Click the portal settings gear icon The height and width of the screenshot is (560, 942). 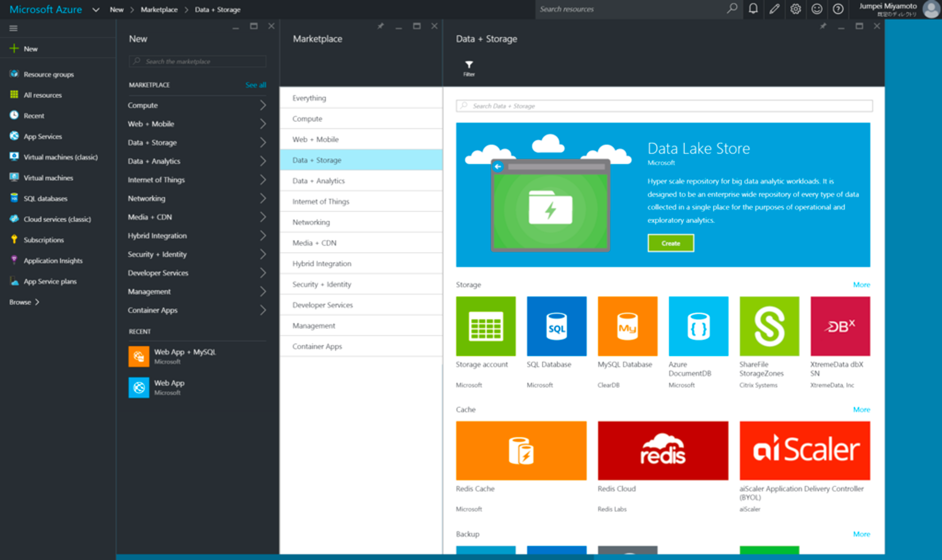(796, 9)
